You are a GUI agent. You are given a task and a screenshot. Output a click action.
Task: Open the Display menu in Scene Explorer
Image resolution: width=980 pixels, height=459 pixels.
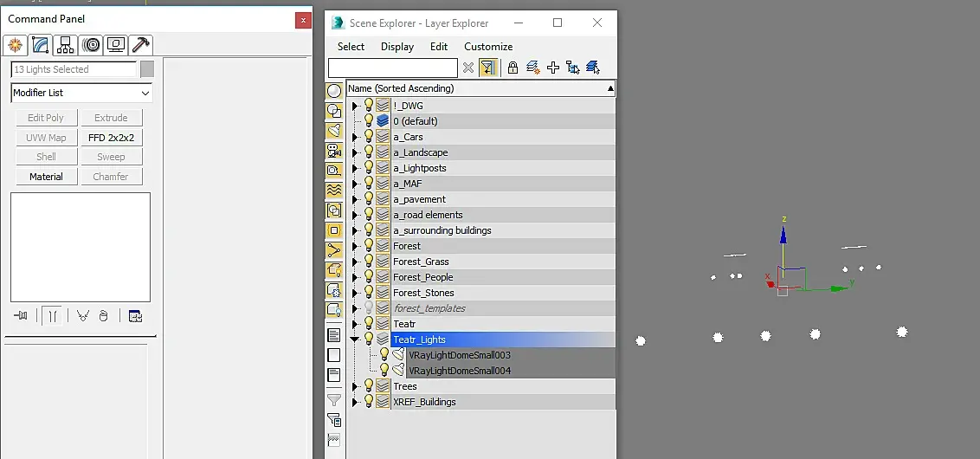click(397, 47)
